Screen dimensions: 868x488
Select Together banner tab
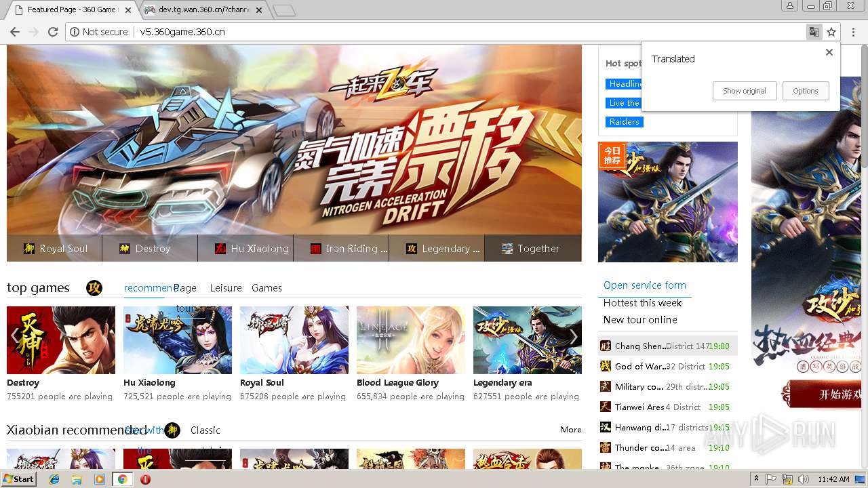533,249
